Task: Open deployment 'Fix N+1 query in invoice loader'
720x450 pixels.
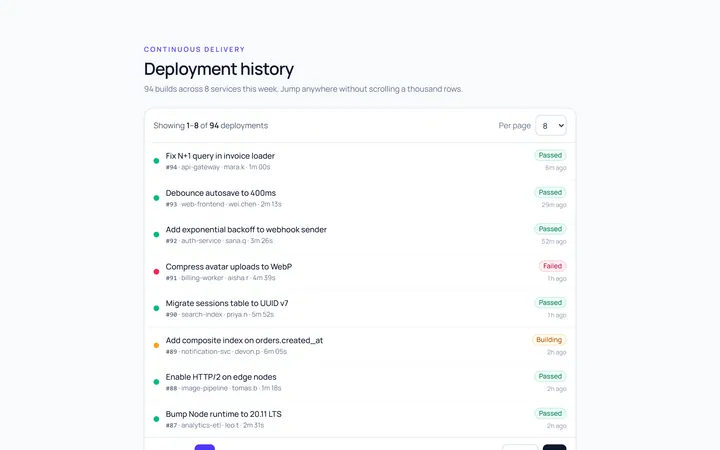Action: click(x=220, y=156)
